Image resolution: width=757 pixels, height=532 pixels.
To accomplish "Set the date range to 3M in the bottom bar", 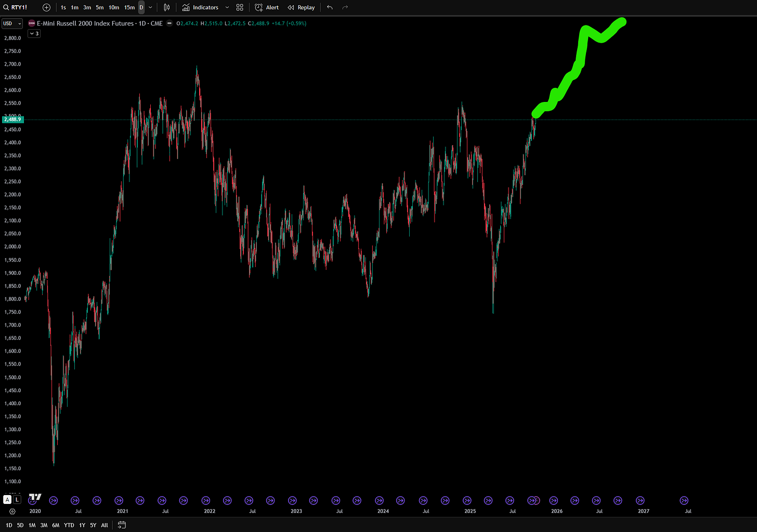I will (44, 525).
